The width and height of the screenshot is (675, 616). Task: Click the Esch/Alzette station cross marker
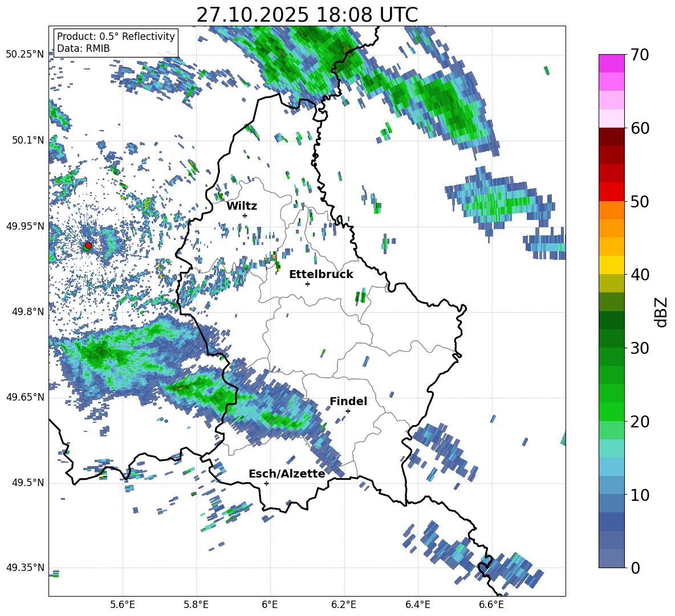[266, 483]
